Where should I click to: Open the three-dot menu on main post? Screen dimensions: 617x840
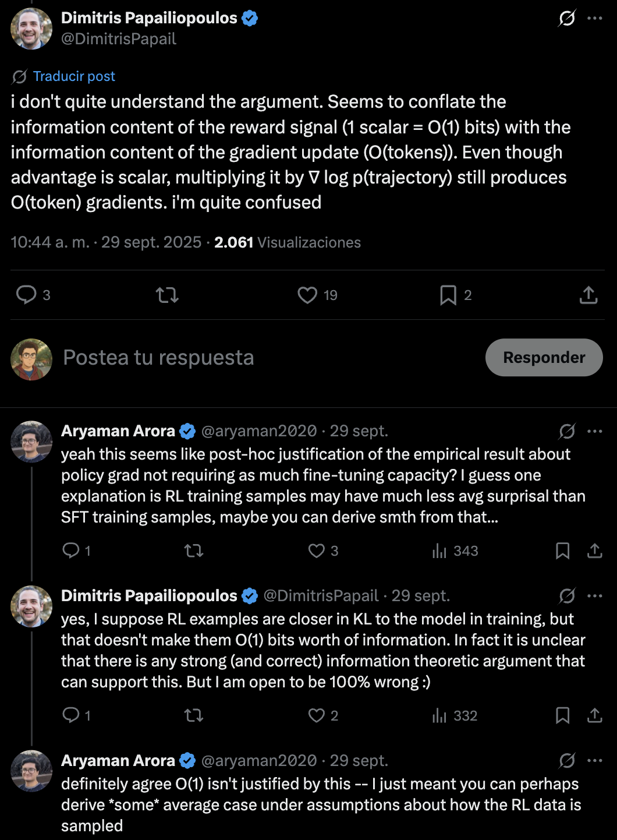(x=595, y=18)
